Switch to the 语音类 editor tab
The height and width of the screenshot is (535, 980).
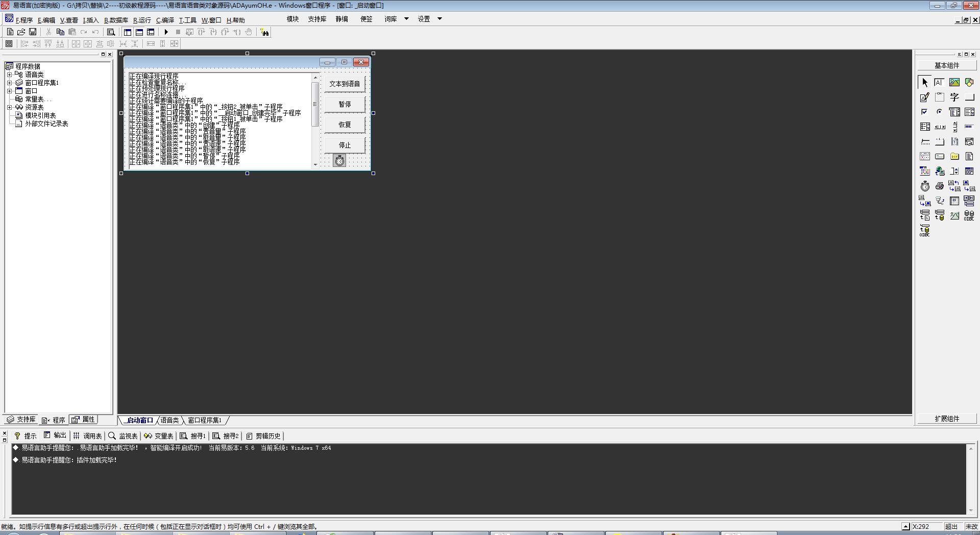(x=170, y=420)
